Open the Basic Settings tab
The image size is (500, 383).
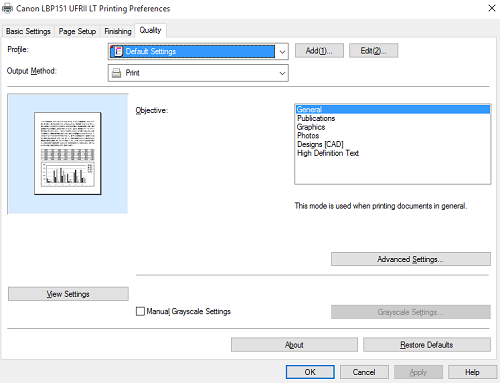point(28,31)
